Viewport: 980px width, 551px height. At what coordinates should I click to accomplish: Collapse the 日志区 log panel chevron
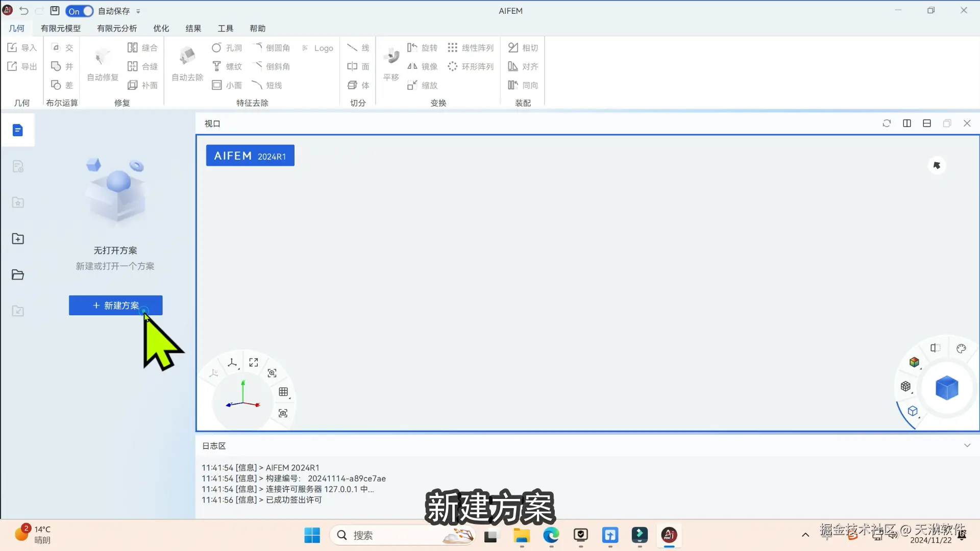tap(967, 445)
